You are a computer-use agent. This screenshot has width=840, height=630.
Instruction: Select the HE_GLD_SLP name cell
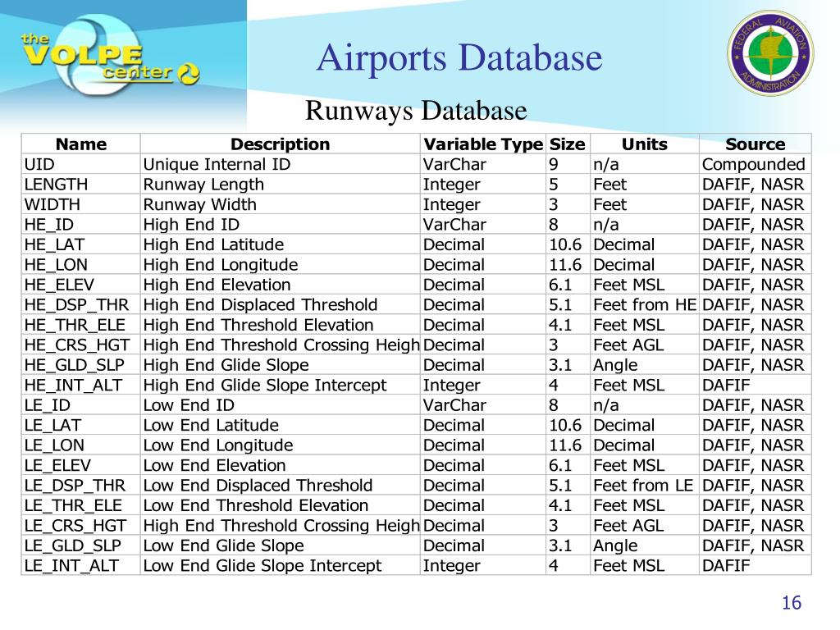pos(81,365)
